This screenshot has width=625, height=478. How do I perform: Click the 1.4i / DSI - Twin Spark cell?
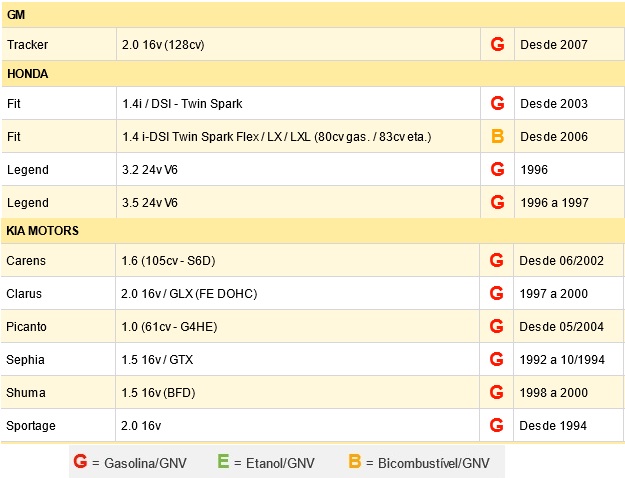(x=298, y=103)
